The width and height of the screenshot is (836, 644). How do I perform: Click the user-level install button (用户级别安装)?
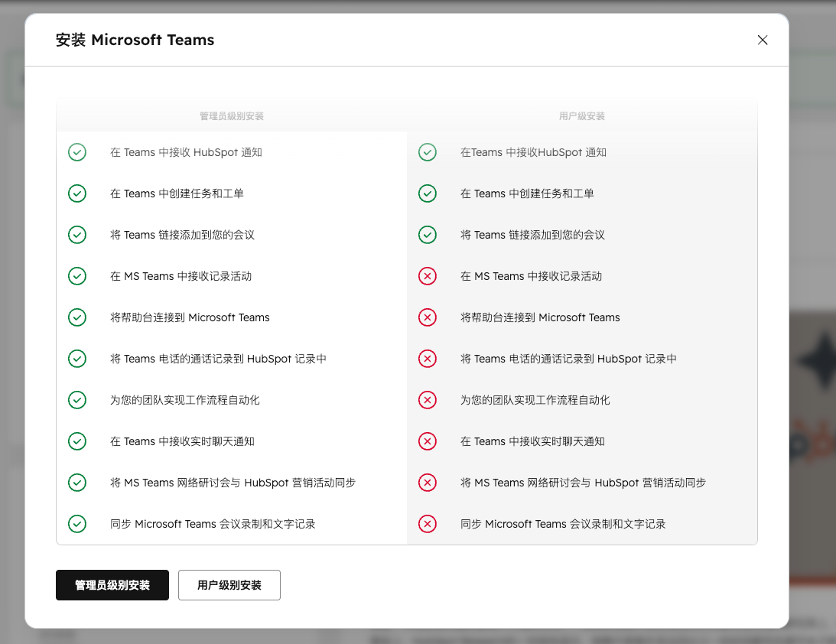point(229,585)
